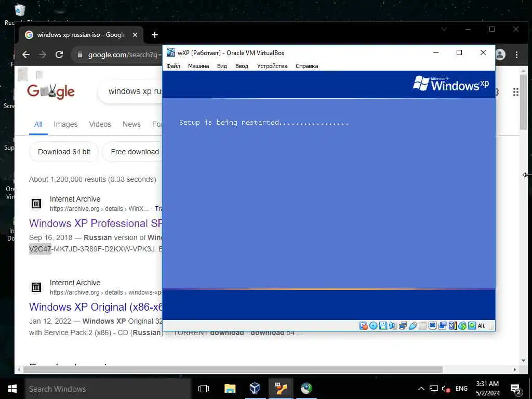Select the All search tab

pos(38,124)
